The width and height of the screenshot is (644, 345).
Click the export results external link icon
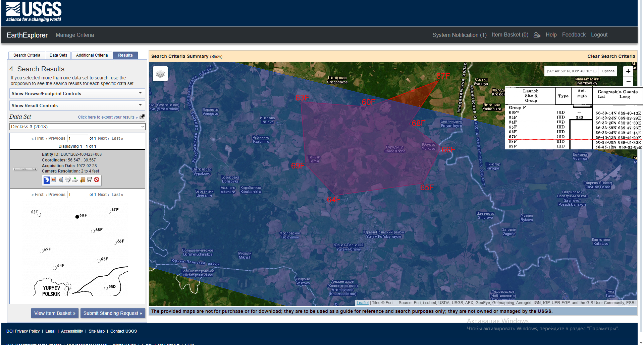point(142,117)
